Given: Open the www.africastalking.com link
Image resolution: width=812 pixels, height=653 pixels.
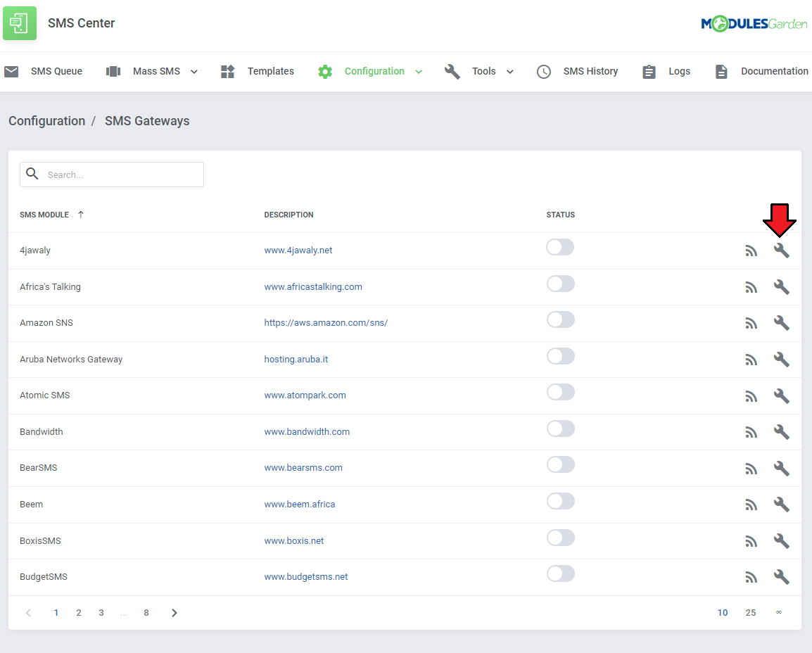Looking at the screenshot, I should [313, 287].
